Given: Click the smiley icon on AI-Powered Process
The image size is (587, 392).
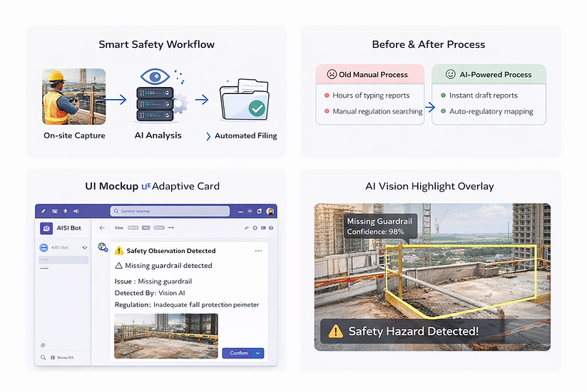Looking at the screenshot, I should tap(450, 74).
